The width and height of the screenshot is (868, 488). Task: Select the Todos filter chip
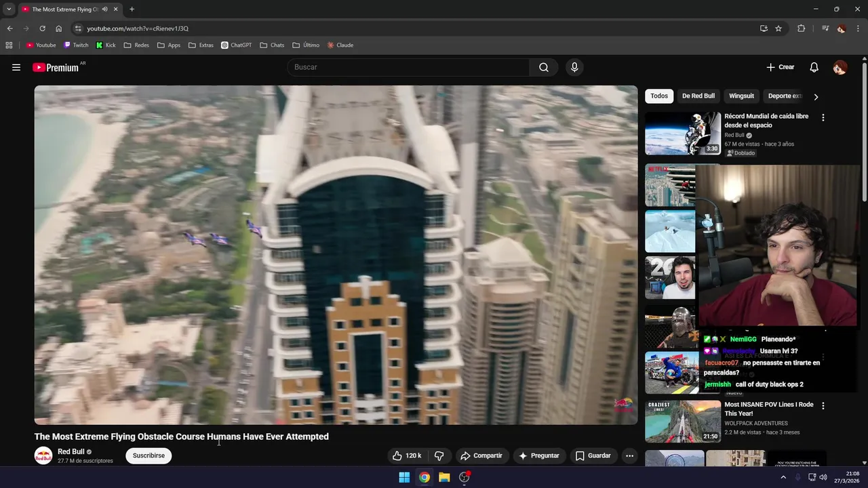659,96
